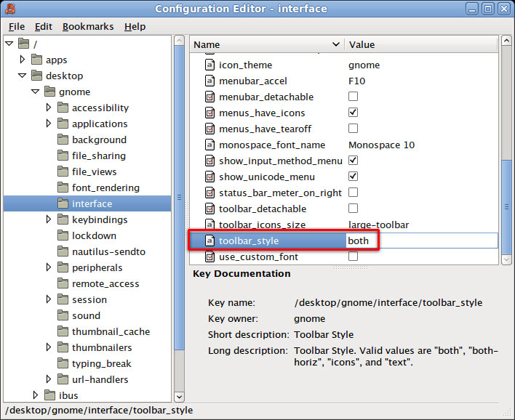515x420 pixels.
Task: Expand the accessibility folder arrow
Action: (49, 108)
